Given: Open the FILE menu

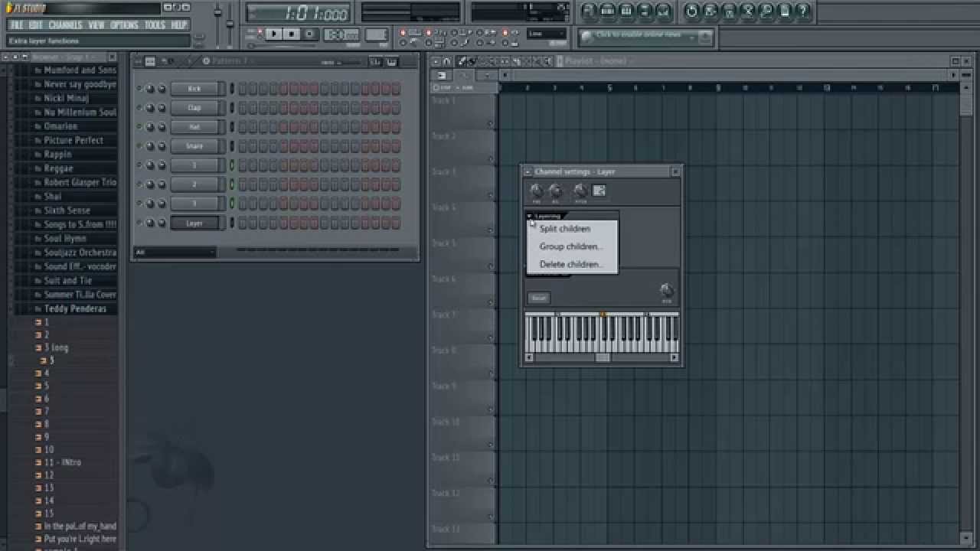Looking at the screenshot, I should point(16,24).
